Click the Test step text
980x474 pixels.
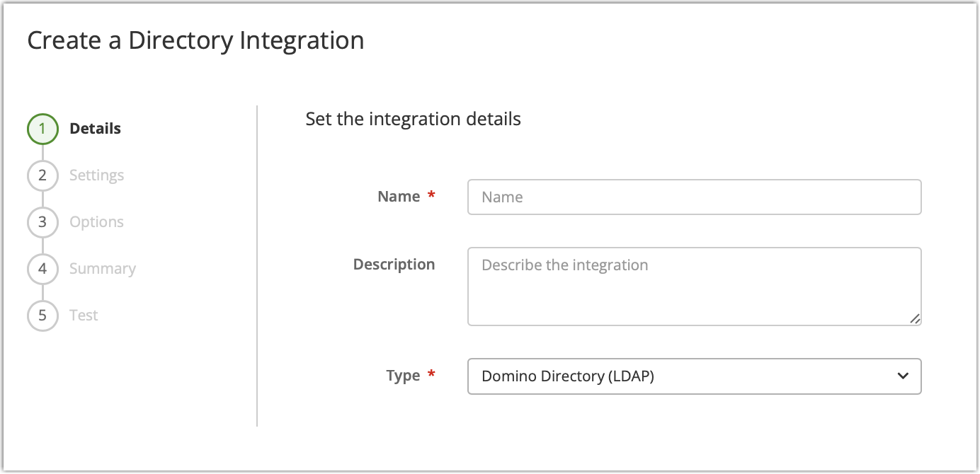point(83,315)
